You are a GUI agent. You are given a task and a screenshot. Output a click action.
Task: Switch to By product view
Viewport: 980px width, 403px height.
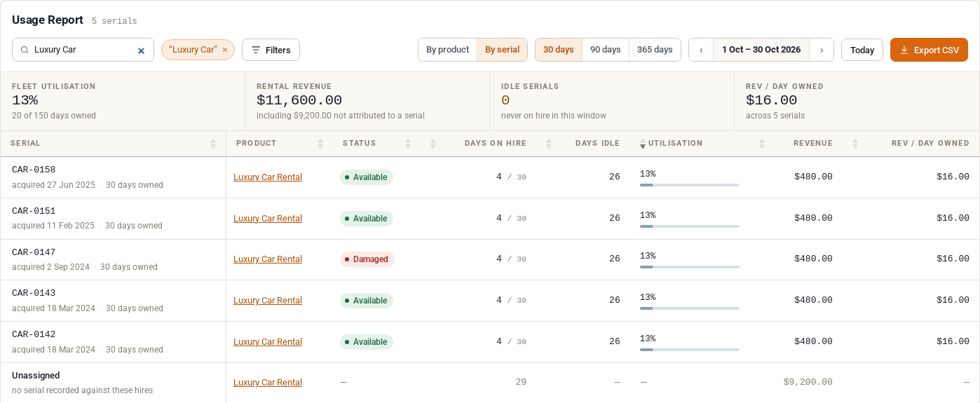447,50
